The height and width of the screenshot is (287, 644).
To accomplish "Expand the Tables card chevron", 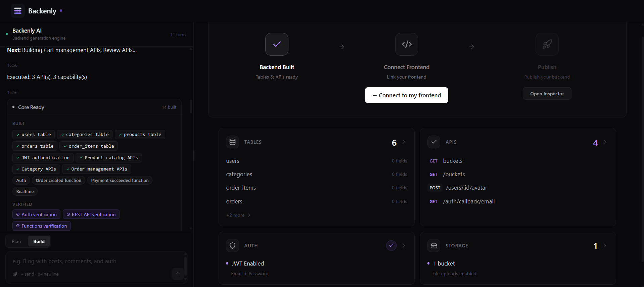I will tap(404, 142).
